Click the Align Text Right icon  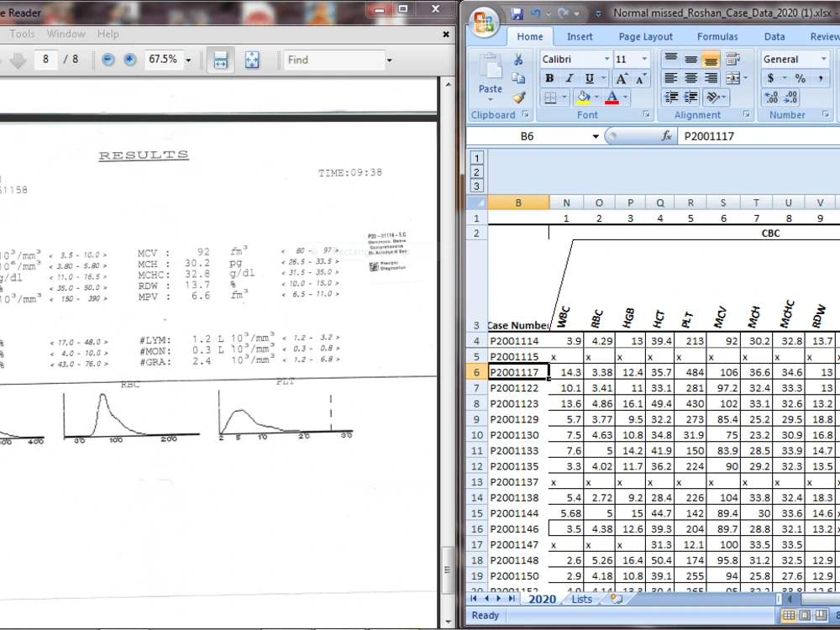(711, 78)
